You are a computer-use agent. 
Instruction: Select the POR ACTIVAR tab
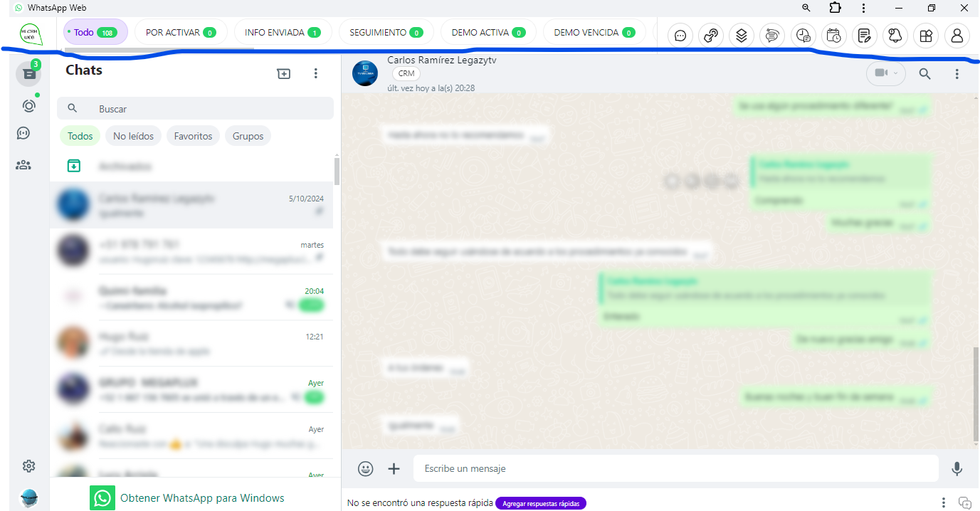(180, 32)
